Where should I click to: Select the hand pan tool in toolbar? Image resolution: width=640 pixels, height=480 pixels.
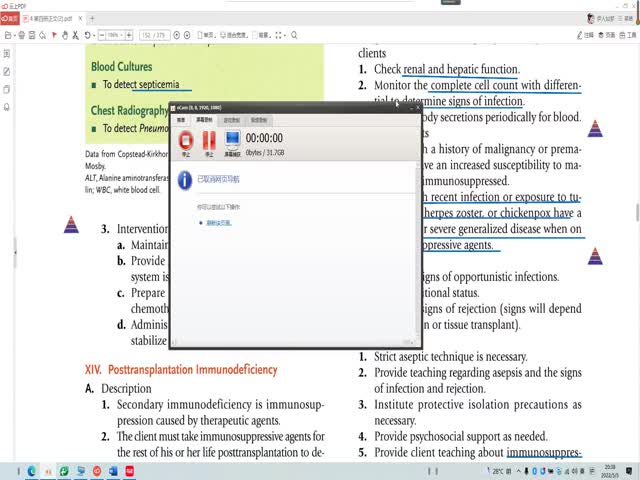[65, 35]
